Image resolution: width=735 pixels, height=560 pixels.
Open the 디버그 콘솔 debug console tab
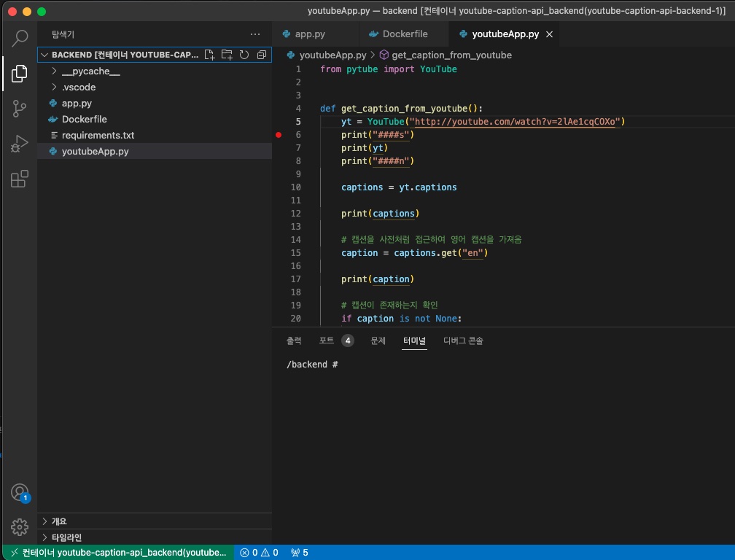(463, 341)
